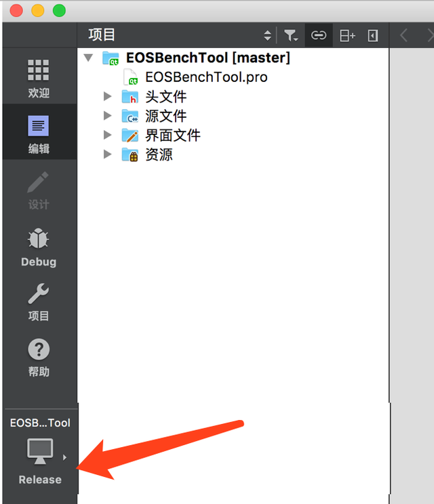
Task: Open the kit selector monitor icon
Action: tap(40, 451)
